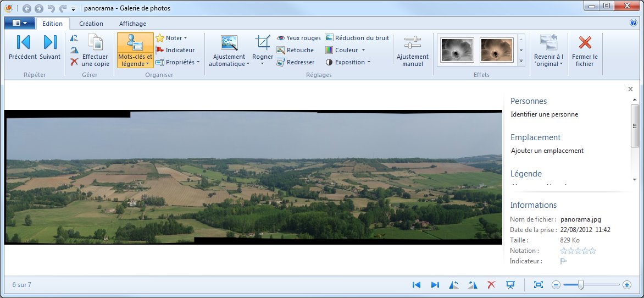Toggle the Indicateur flag
Image resolution: width=644 pixels, height=298 pixels.
(x=175, y=50)
